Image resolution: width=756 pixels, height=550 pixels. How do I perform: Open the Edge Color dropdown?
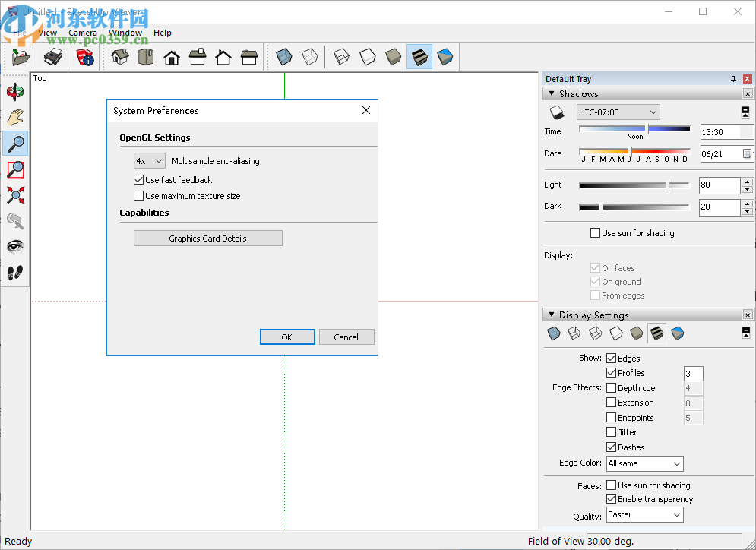pyautogui.click(x=644, y=463)
